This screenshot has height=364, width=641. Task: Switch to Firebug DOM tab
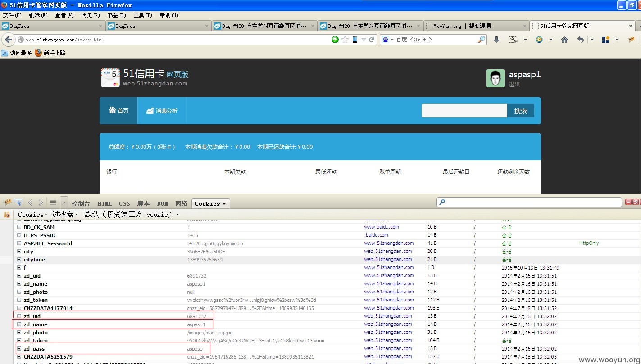163,203
